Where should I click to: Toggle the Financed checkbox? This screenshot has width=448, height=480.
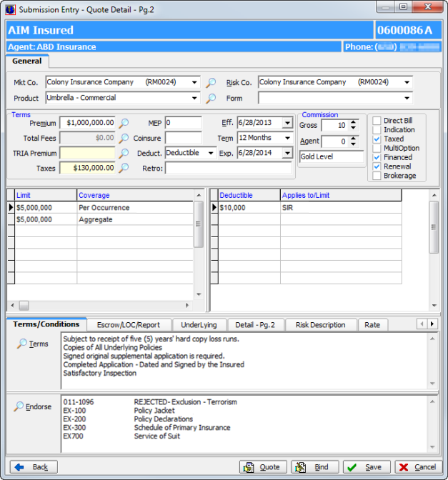(x=377, y=157)
